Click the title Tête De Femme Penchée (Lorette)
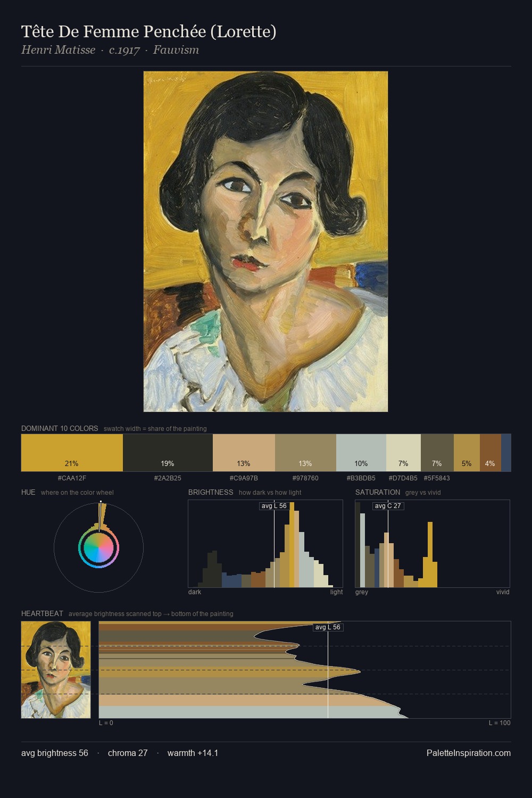This screenshot has width=532, height=798. click(149, 32)
